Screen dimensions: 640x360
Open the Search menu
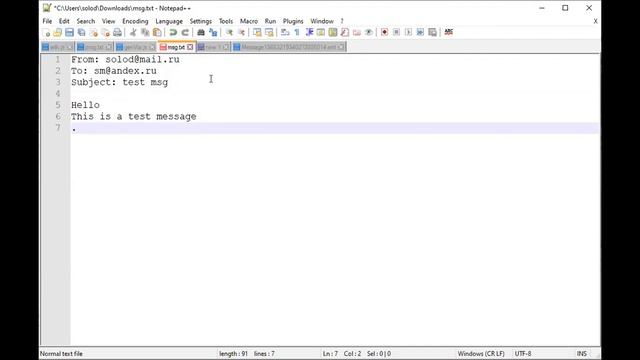point(86,21)
